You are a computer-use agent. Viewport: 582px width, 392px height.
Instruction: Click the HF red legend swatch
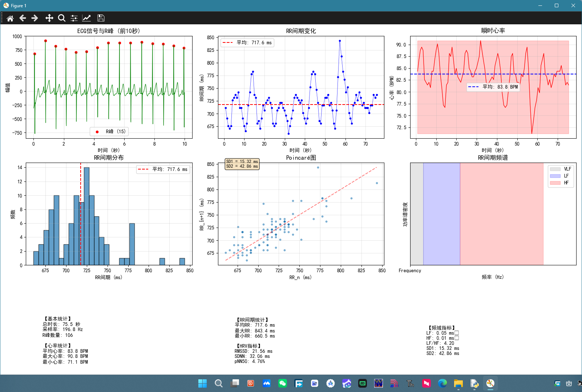click(555, 183)
